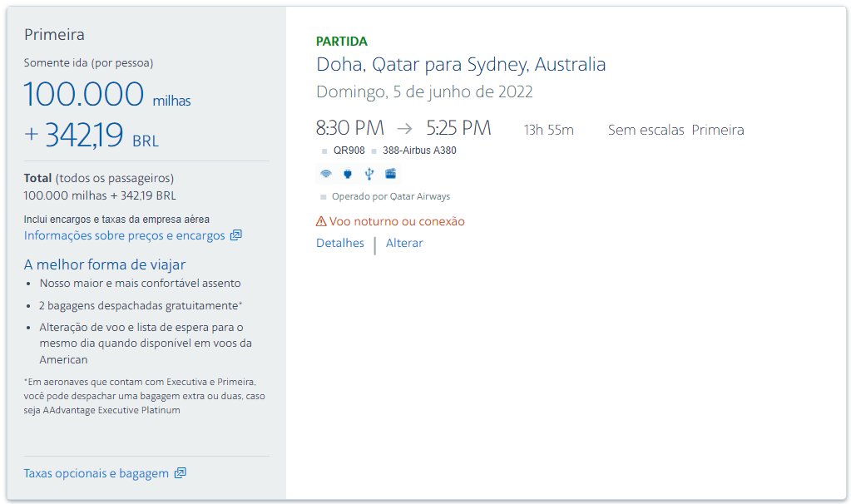
Task: Click A melhor forma de viajar heading
Action: point(105,264)
